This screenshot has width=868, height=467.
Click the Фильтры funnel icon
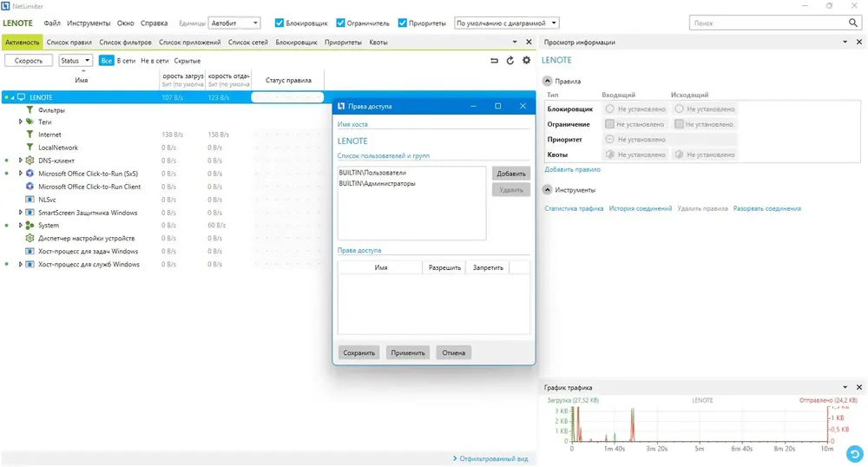(x=30, y=110)
